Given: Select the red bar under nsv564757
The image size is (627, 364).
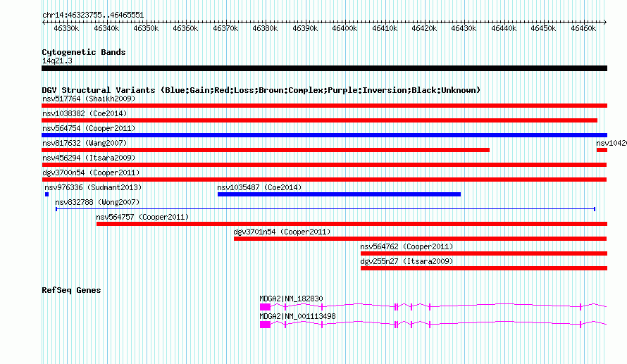Looking at the screenshot, I should pyautogui.click(x=352, y=224).
